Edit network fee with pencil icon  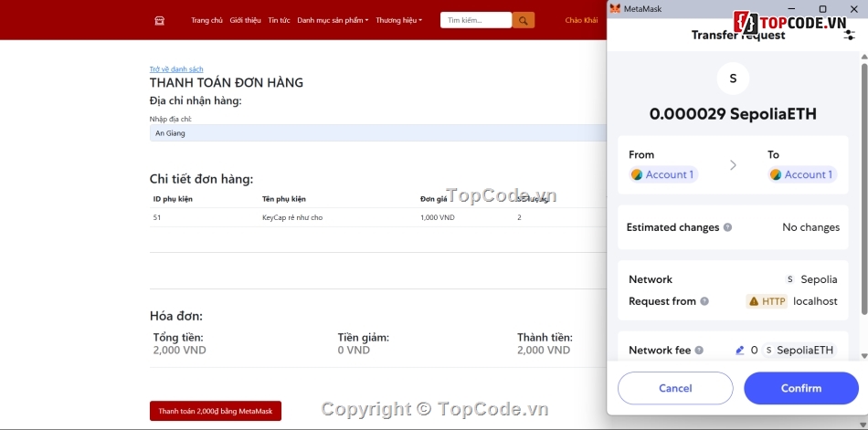pos(739,351)
